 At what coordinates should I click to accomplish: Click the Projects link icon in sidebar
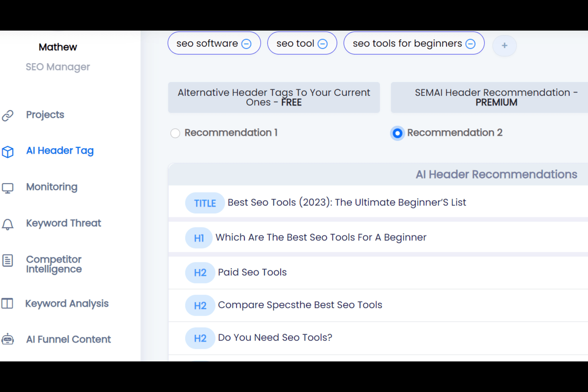8,116
